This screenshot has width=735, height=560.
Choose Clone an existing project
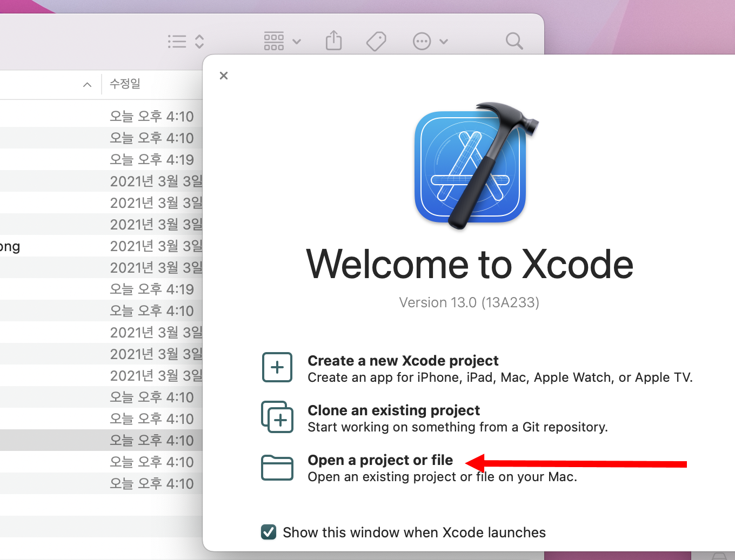[x=393, y=410]
